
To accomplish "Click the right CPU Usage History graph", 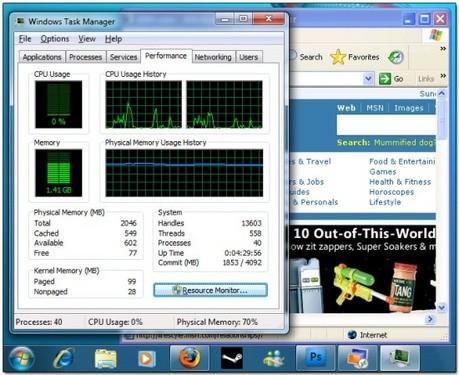I will tap(224, 104).
